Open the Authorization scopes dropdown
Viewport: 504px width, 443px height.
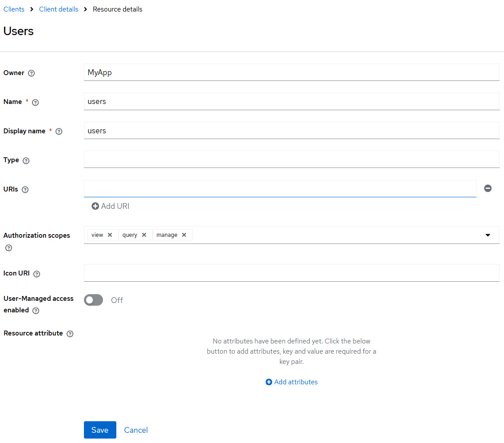pos(488,235)
